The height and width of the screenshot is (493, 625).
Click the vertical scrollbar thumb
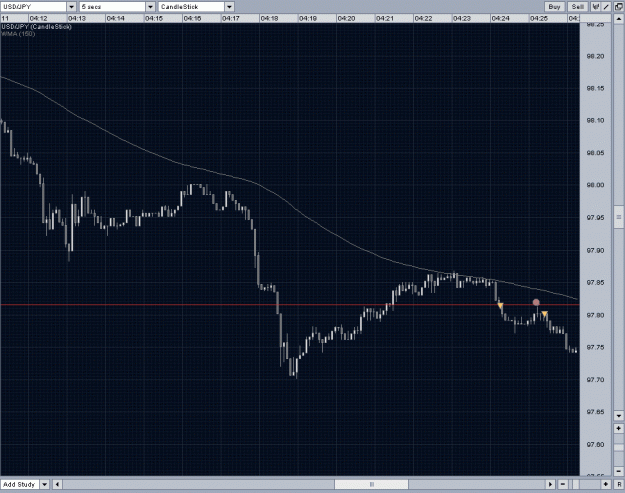pos(619,217)
